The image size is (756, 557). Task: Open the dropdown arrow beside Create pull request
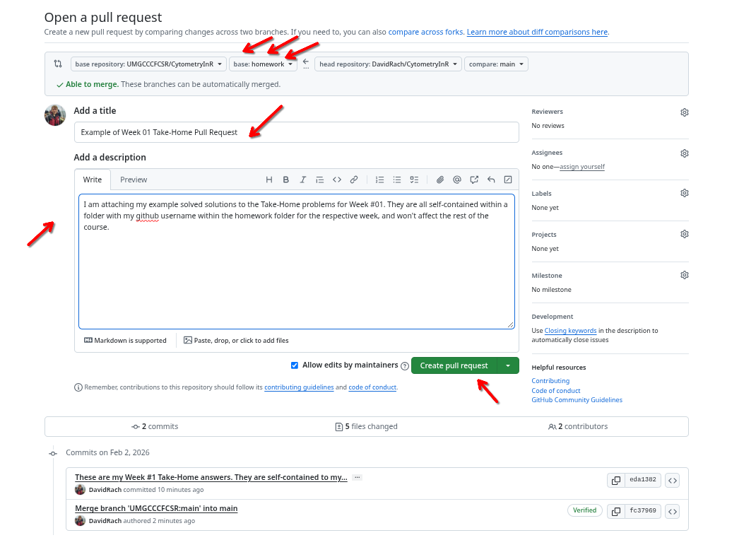click(x=508, y=365)
